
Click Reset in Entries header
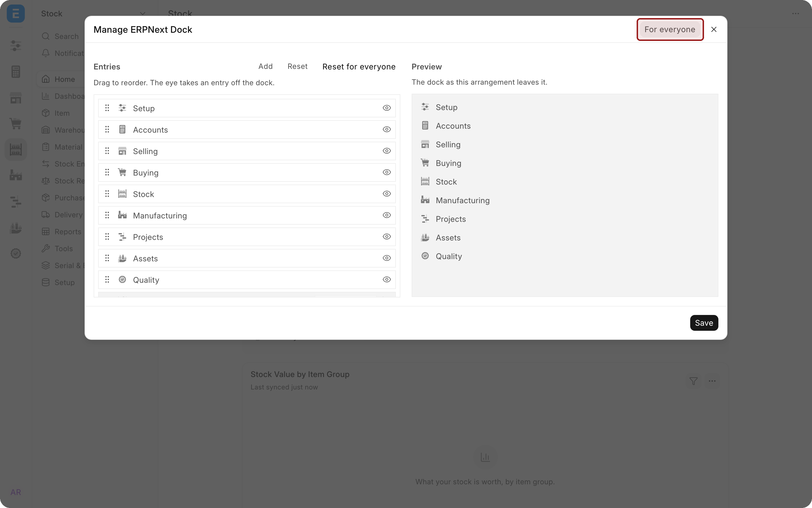coord(297,67)
